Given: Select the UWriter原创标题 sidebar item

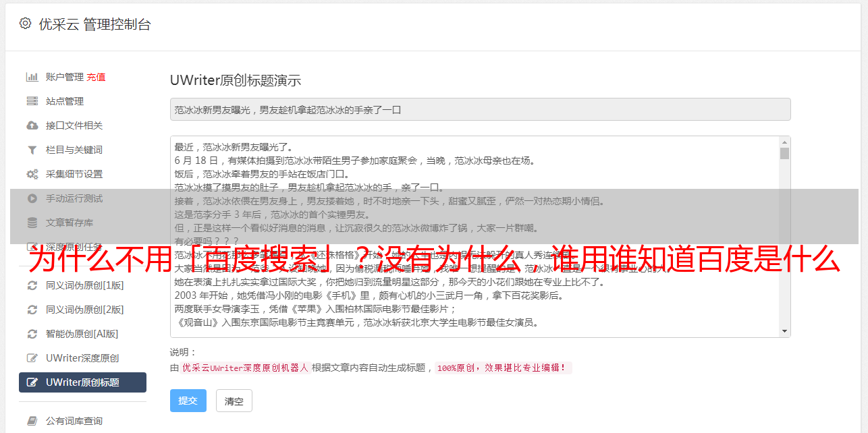Looking at the screenshot, I should [x=82, y=382].
